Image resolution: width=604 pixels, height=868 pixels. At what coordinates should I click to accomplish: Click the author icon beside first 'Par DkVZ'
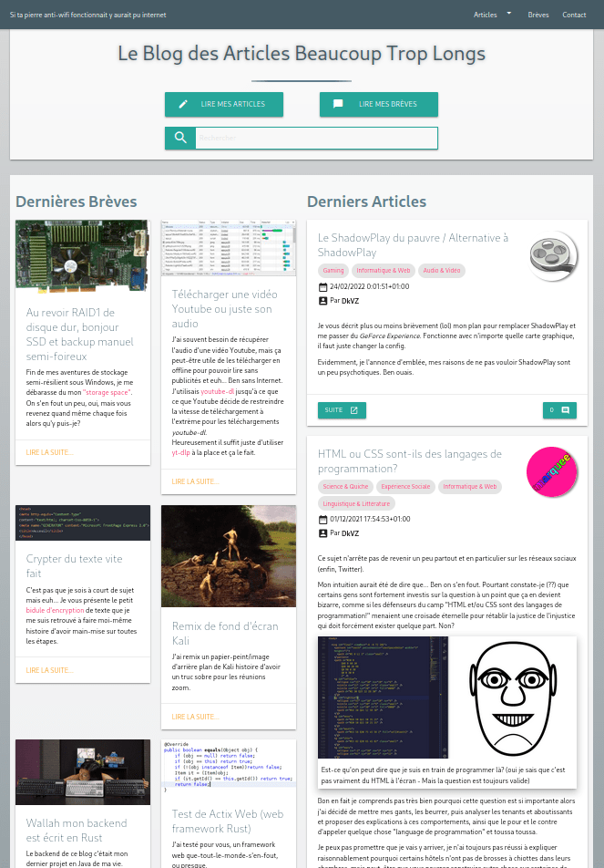coord(322,300)
